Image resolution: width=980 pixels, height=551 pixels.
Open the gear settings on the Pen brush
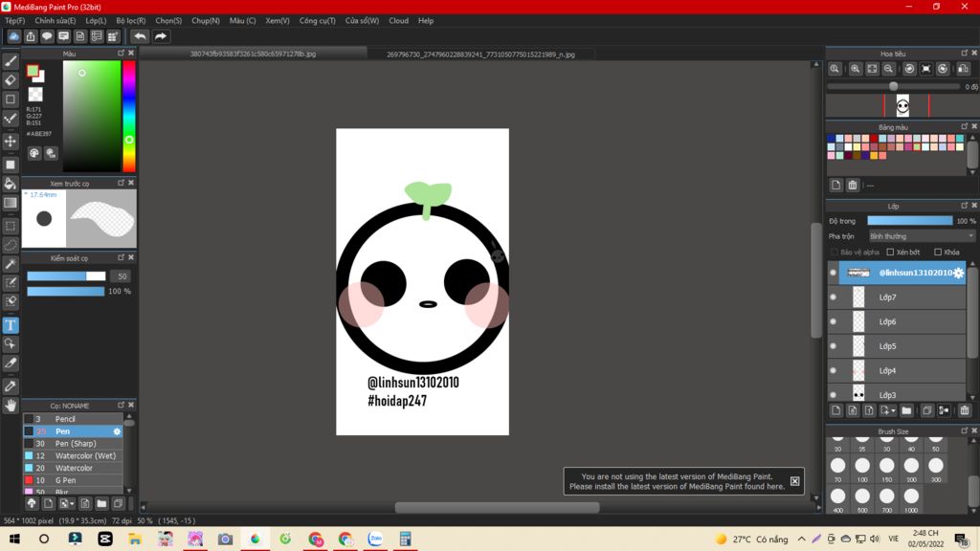[x=117, y=431]
